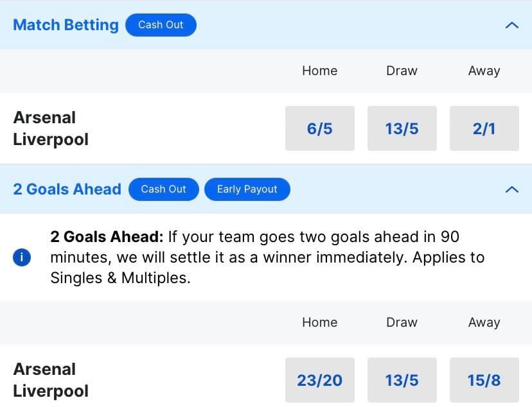This screenshot has height=407, width=532.
Task: Select 13/5 draw odds in 2 Goals Ahead
Action: (x=402, y=380)
